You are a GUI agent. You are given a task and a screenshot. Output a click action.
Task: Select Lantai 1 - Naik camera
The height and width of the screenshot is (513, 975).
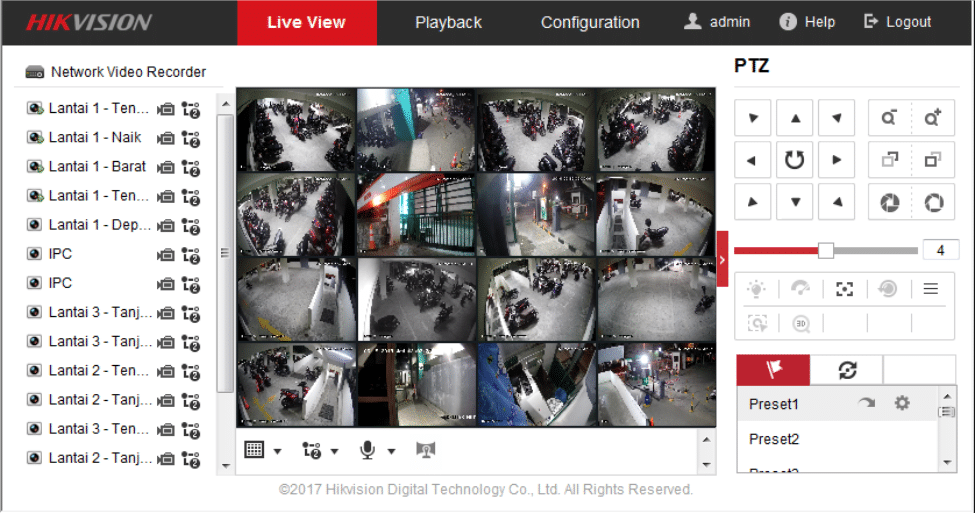click(95, 137)
